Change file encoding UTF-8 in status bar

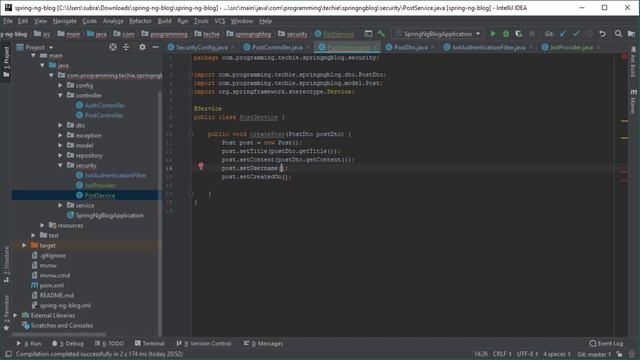527,354
